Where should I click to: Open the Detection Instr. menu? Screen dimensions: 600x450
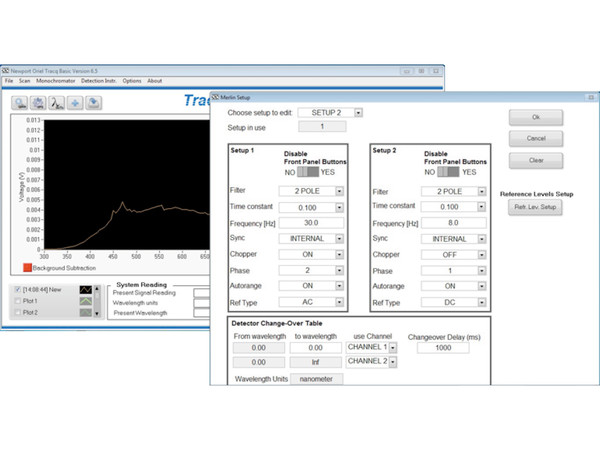point(99,81)
